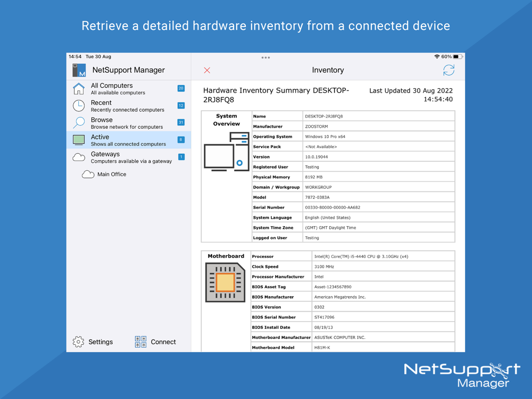Click the WORKGROUP domain value
The image size is (532, 399).
pyautogui.click(x=318, y=187)
